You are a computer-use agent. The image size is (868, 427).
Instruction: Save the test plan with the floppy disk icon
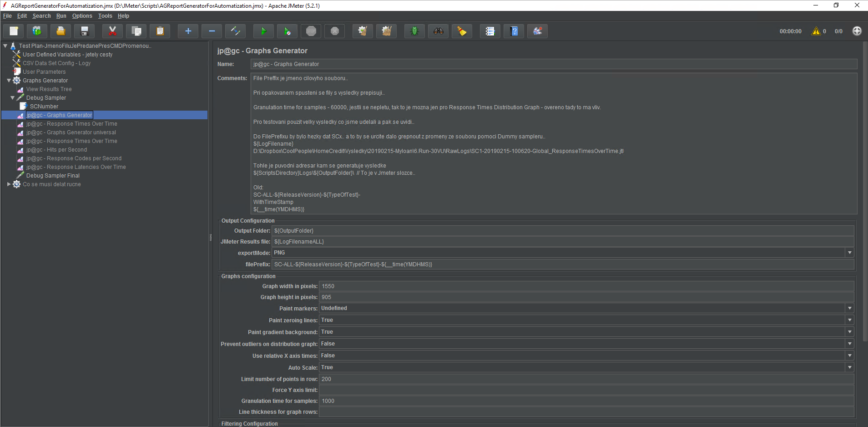(84, 31)
